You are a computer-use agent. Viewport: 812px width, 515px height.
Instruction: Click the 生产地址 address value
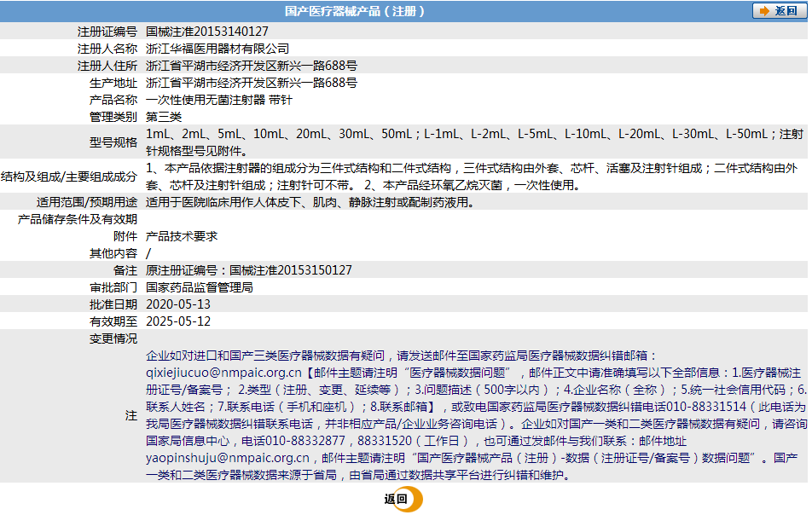point(252,83)
